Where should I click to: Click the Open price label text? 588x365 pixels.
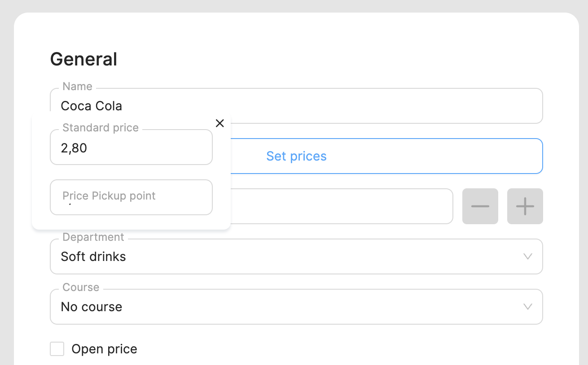pos(104,349)
